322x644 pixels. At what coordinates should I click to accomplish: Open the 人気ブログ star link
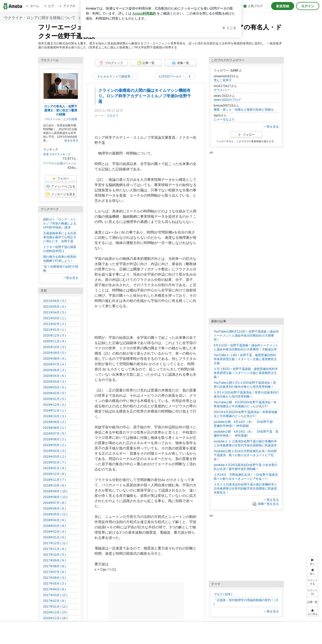click(253, 6)
